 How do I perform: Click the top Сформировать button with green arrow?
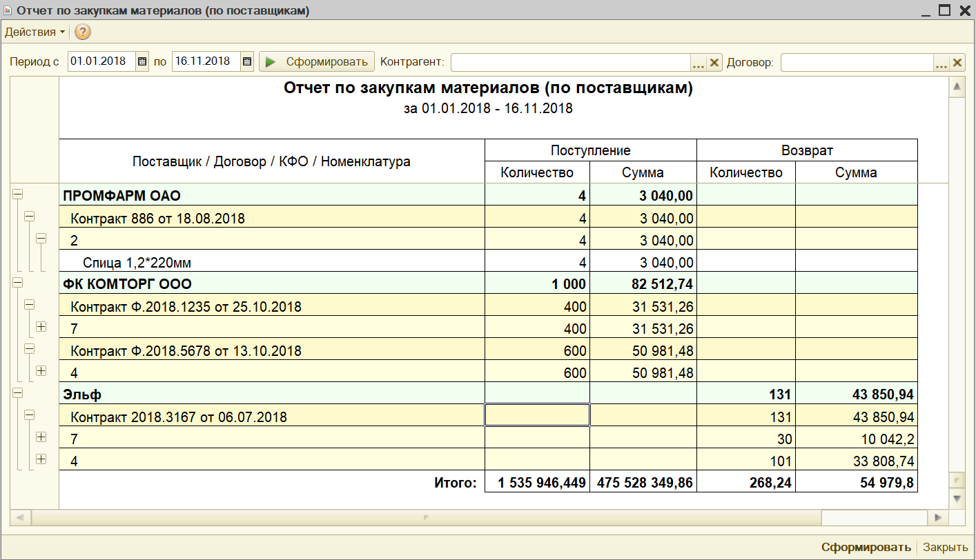pyautogui.click(x=317, y=61)
